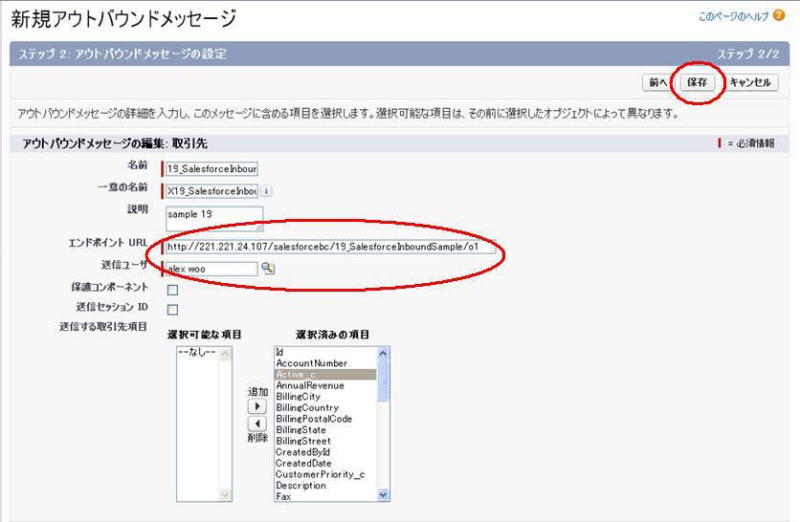The width and height of the screenshot is (800, 522).
Task: Open user lookup magnifier icon
Action: point(267,268)
